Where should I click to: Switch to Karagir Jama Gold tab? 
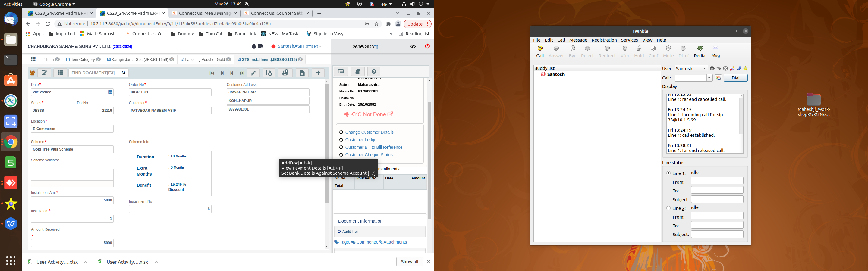tap(140, 60)
